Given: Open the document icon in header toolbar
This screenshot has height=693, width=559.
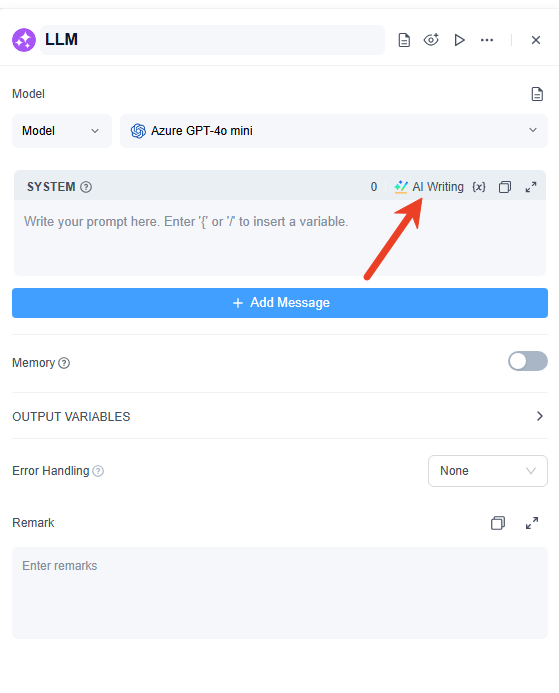Looking at the screenshot, I should [x=404, y=40].
